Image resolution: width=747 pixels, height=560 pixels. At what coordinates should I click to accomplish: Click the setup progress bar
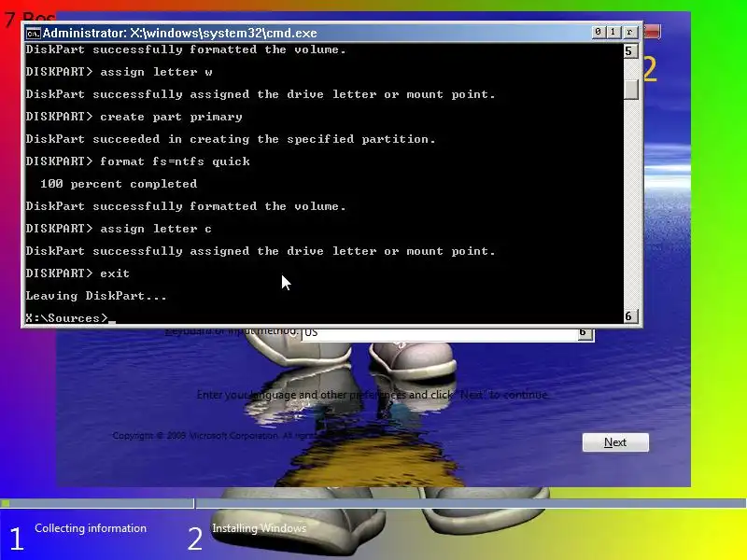coord(373,503)
